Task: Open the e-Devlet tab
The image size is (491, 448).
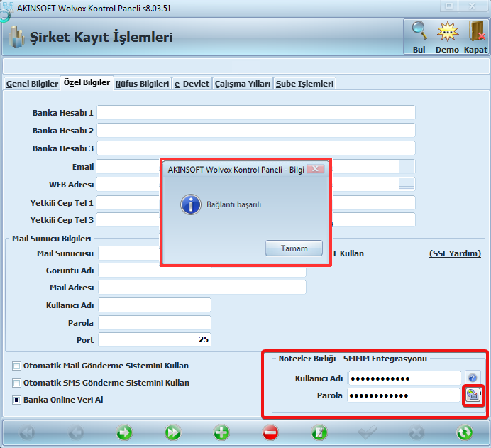Action: click(x=192, y=84)
